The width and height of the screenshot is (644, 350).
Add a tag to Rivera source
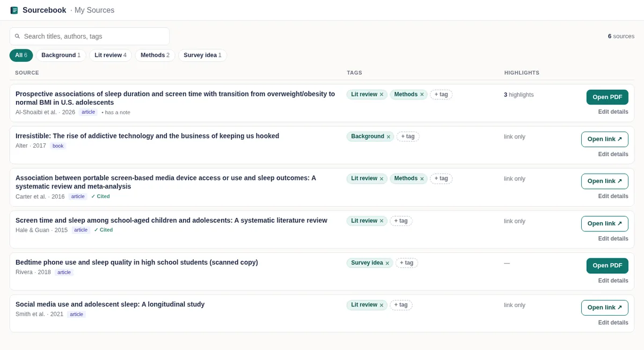coord(407,263)
